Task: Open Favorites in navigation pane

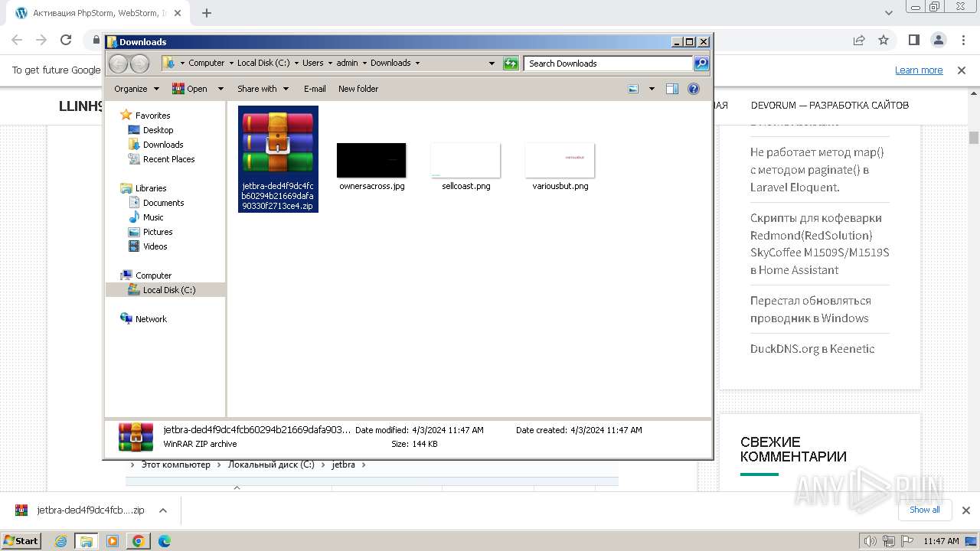Action: (x=152, y=116)
